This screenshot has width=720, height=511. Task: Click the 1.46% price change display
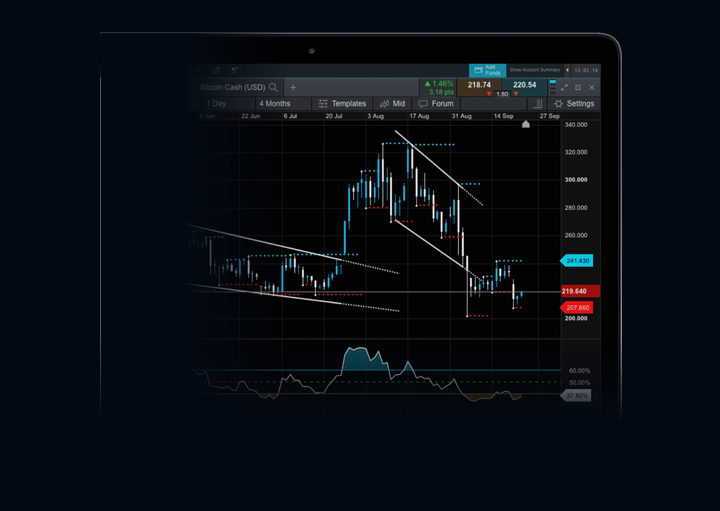(x=439, y=84)
